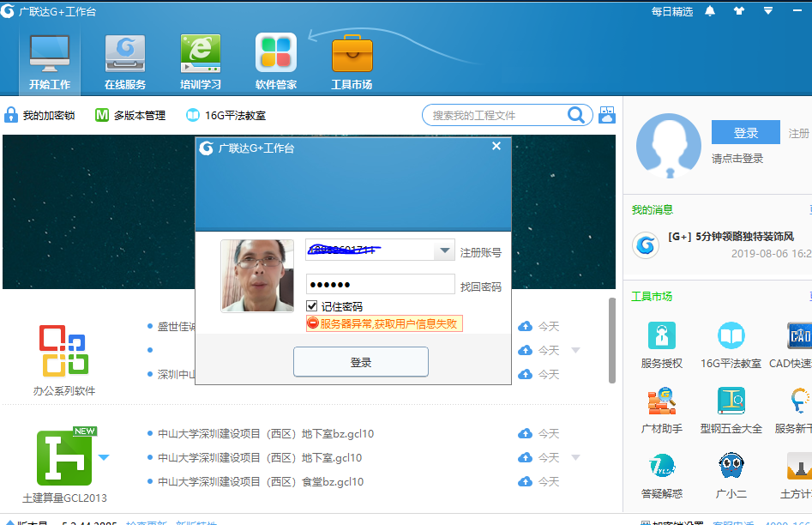Open the cloud save icon beside search
The width and height of the screenshot is (812, 525).
[607, 115]
